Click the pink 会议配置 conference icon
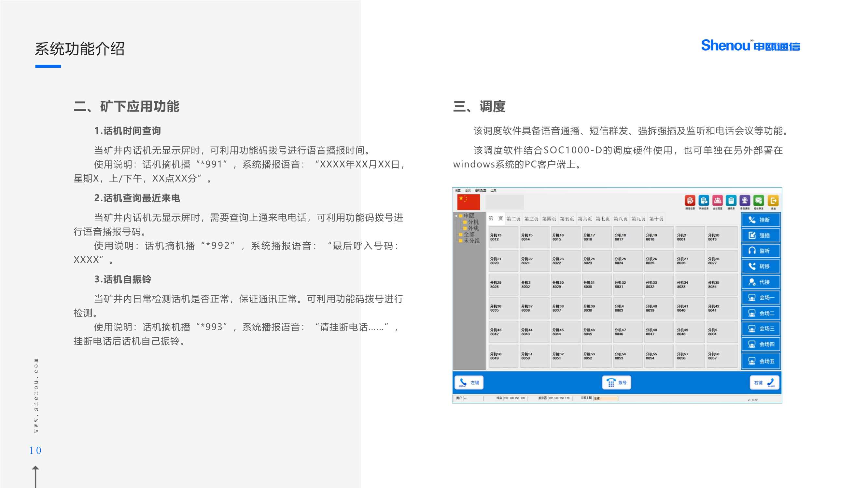Screen dimensions: 868x488 717,201
